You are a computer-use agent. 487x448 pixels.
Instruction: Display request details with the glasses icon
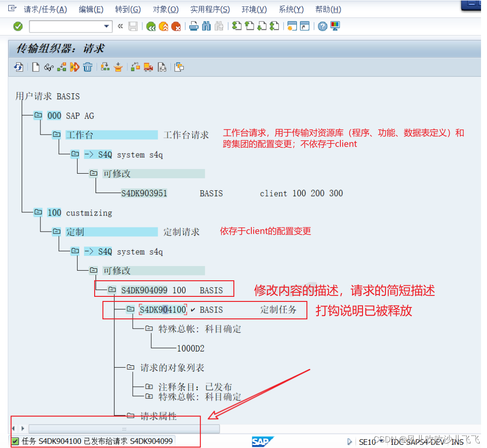49,67
